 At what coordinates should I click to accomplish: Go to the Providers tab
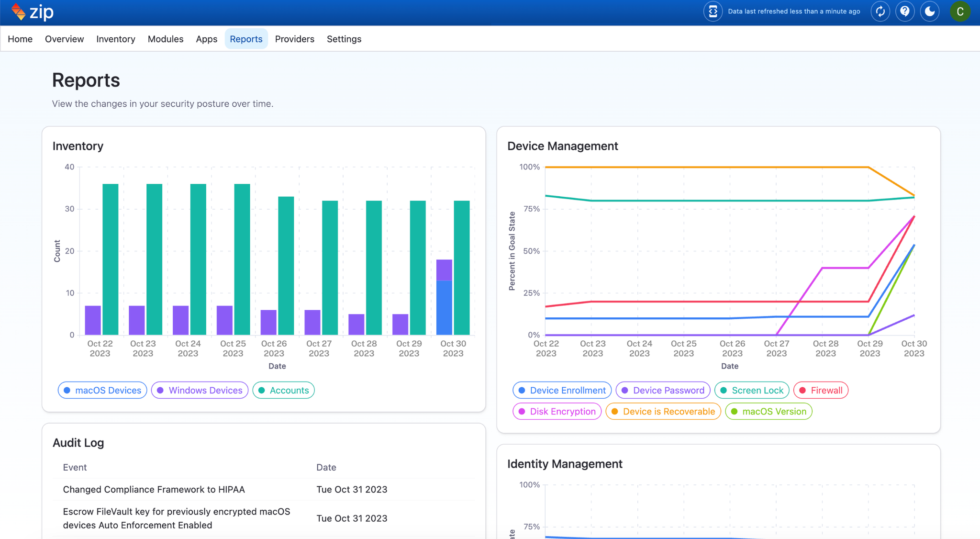(x=294, y=39)
